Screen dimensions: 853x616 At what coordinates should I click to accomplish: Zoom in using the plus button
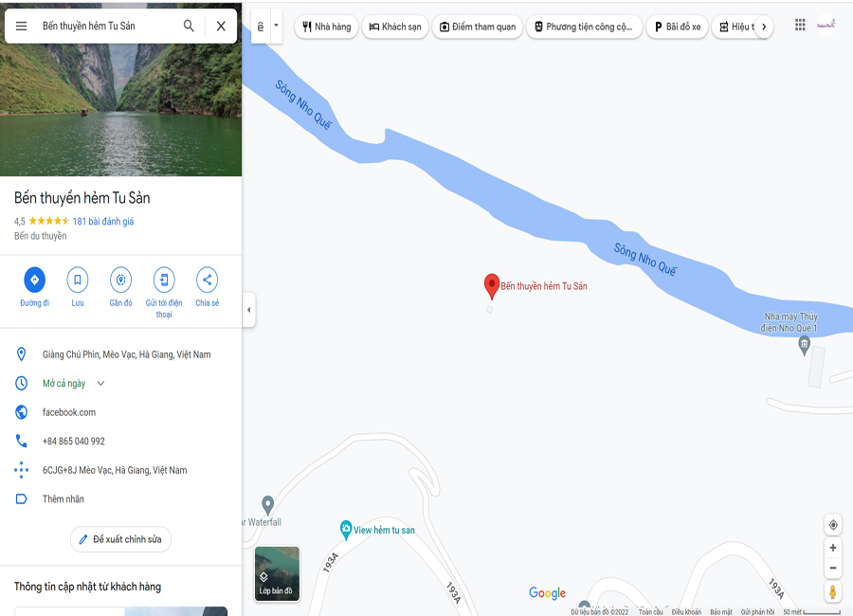tap(833, 548)
